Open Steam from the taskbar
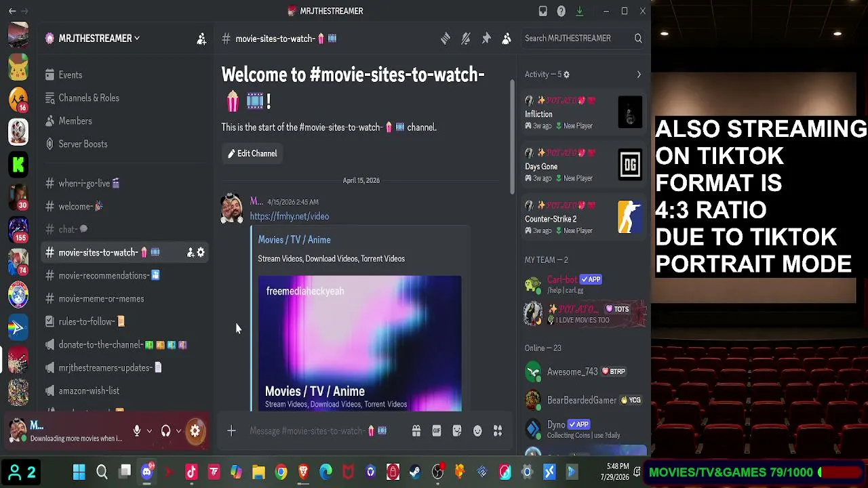 tap(415, 472)
